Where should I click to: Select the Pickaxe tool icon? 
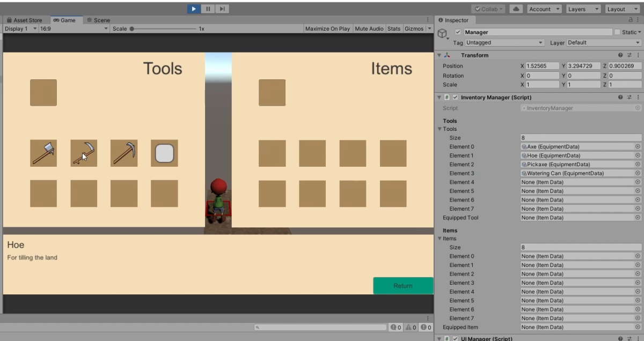tap(124, 153)
